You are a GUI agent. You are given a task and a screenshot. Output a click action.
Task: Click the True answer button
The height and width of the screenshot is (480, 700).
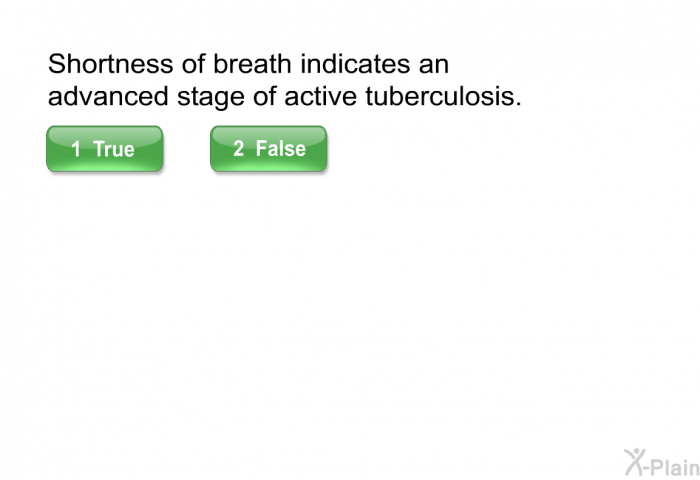click(104, 149)
